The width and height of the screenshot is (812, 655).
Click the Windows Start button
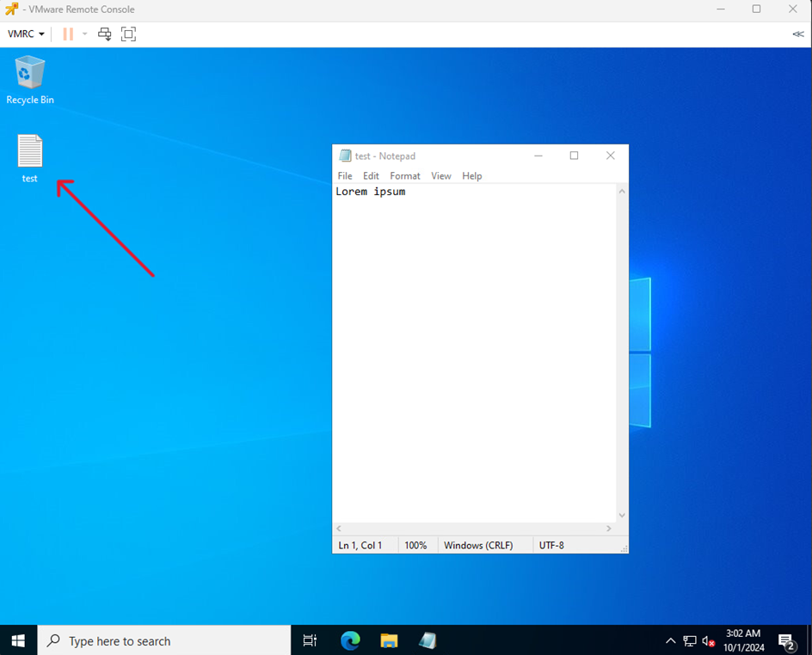point(18,640)
